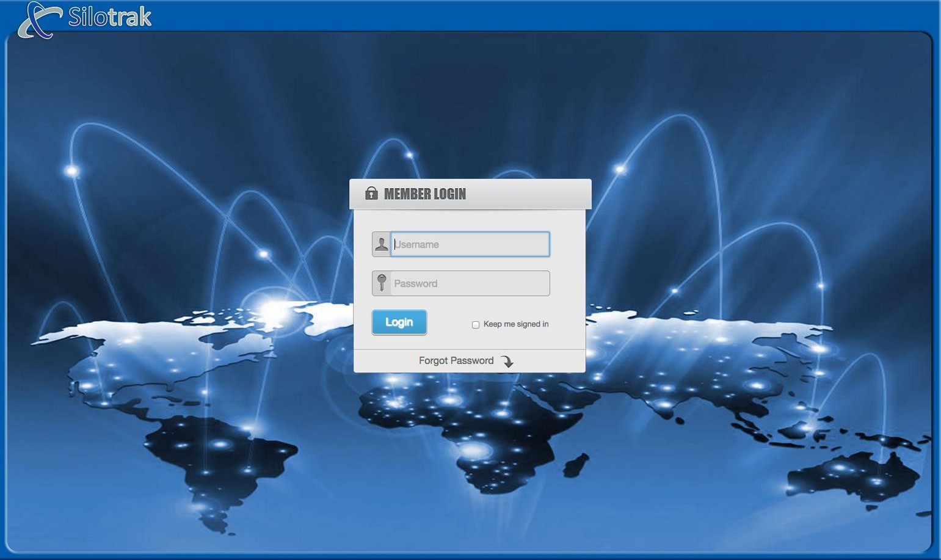Click the Silotrak brand name text

[x=110, y=16]
